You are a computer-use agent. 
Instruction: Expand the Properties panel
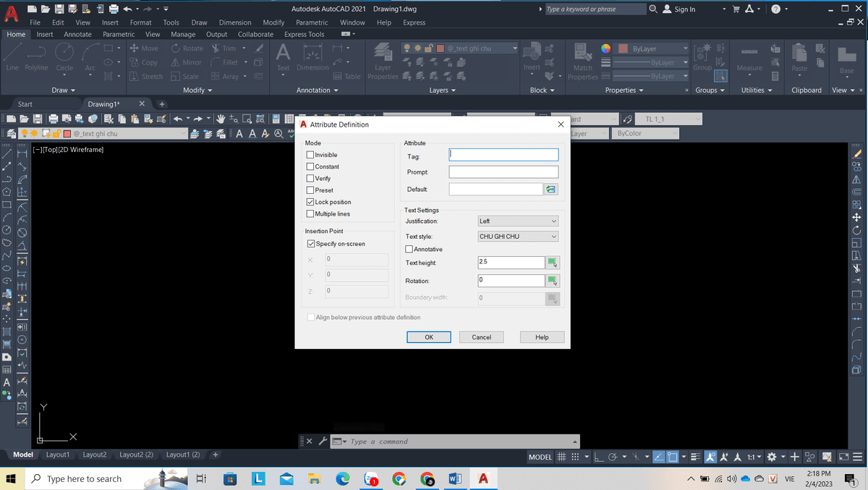point(624,90)
